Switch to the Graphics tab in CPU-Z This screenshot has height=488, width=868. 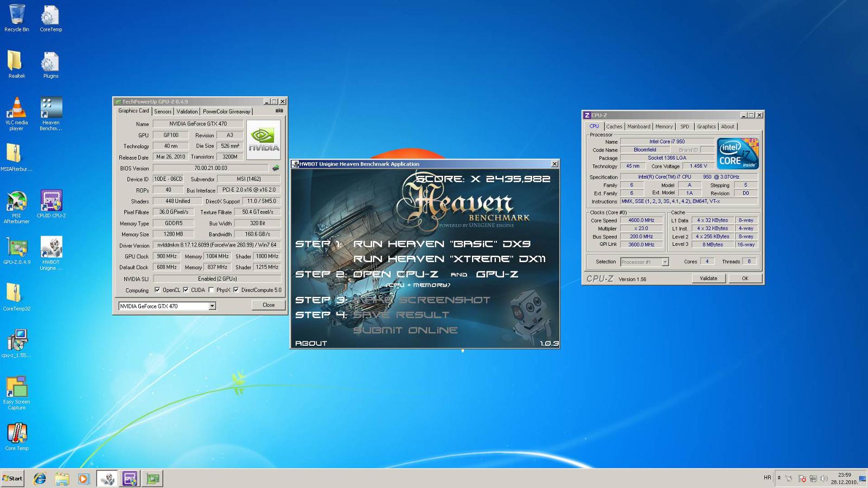tap(706, 126)
